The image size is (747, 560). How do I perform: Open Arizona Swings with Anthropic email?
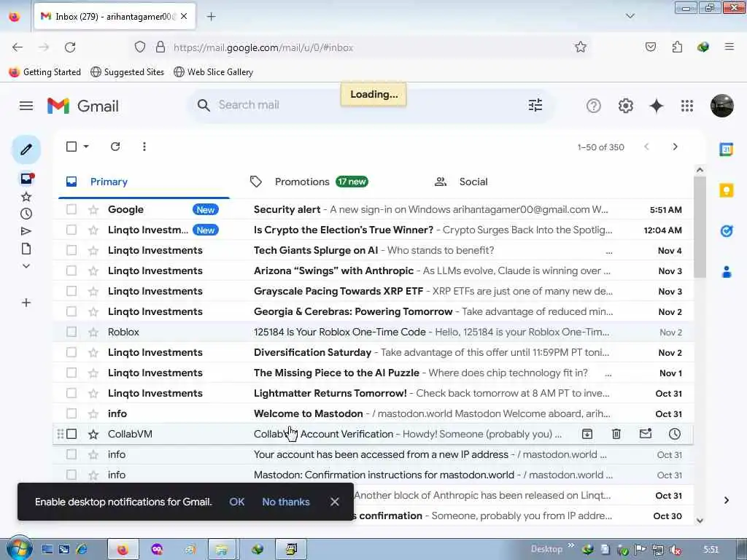373,271
